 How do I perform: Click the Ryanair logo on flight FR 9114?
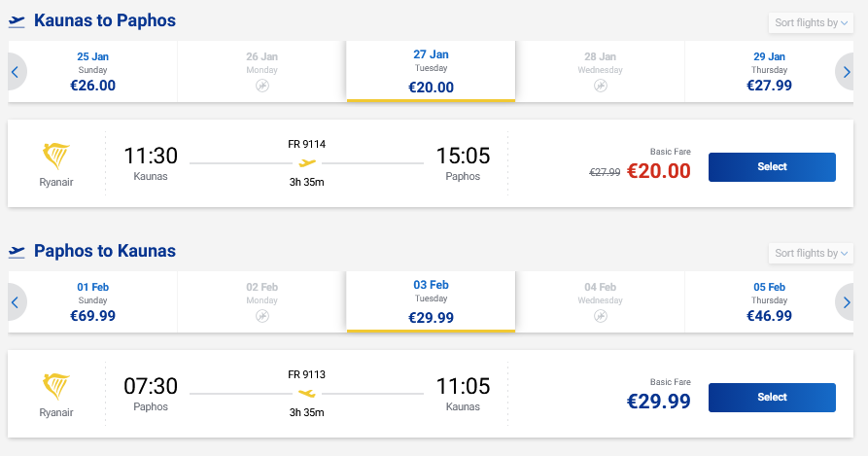[55, 156]
